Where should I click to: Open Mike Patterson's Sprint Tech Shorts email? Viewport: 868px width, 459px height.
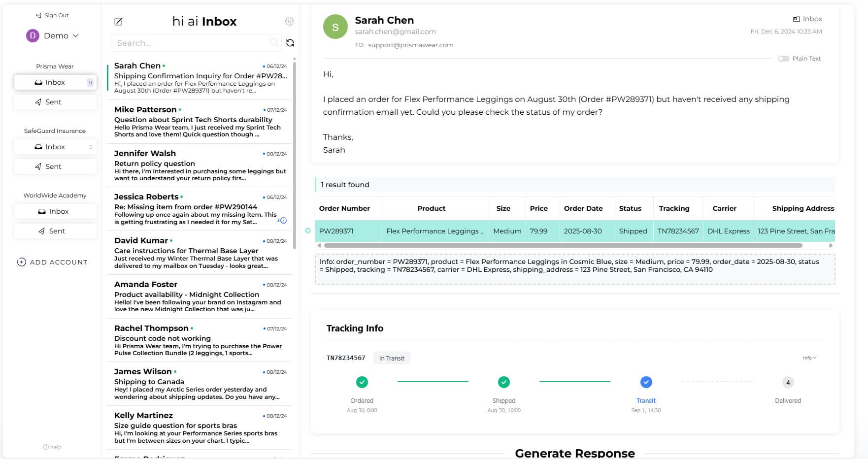[200, 121]
